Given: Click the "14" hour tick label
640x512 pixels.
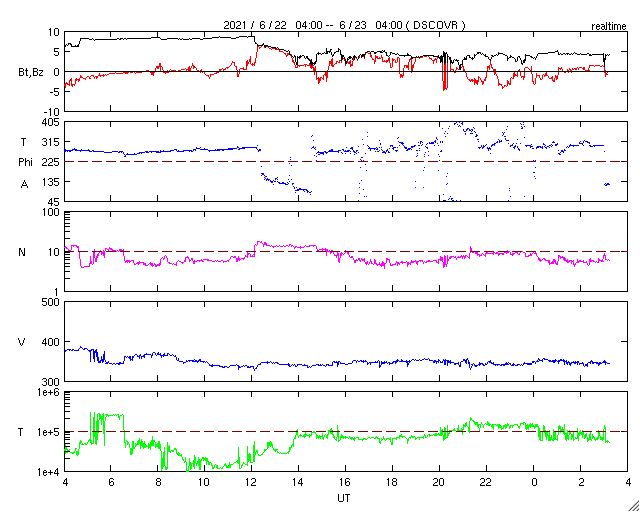Looking at the screenshot, I should (x=298, y=482).
